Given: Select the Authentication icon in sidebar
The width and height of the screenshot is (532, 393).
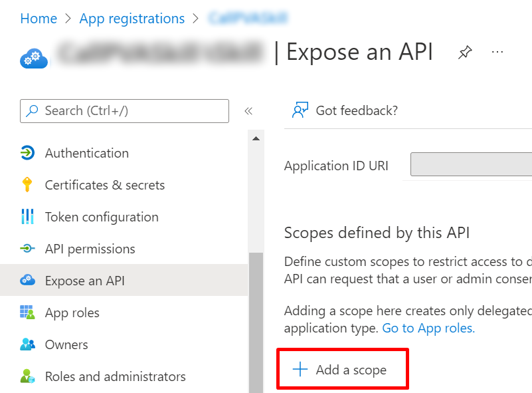Looking at the screenshot, I should click(28, 153).
